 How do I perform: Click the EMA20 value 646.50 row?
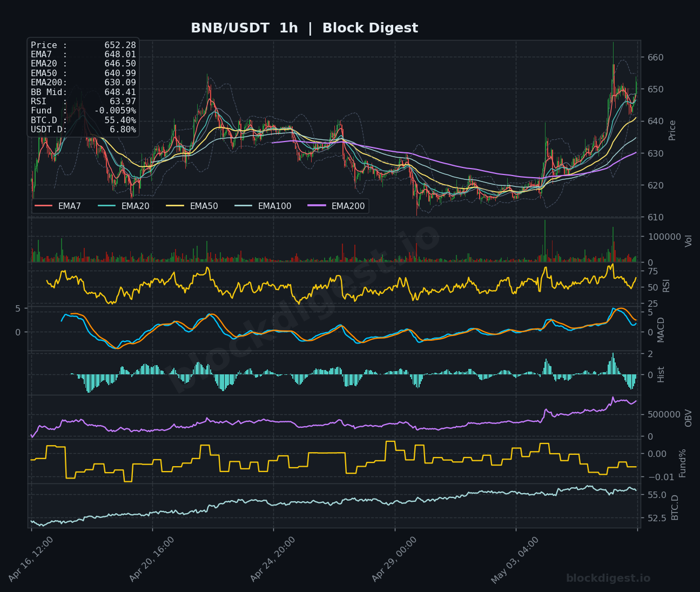(x=83, y=64)
